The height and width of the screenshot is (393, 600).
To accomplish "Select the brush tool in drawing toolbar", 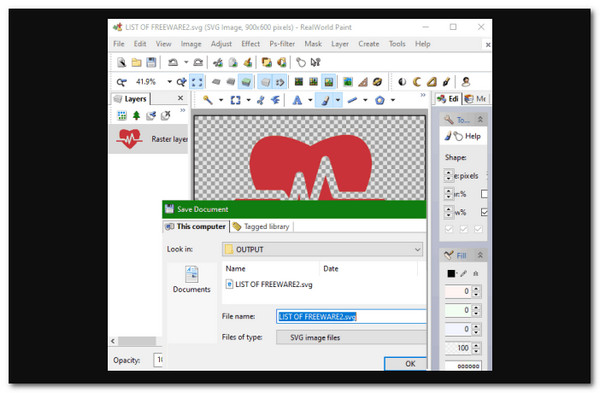I will point(325,100).
